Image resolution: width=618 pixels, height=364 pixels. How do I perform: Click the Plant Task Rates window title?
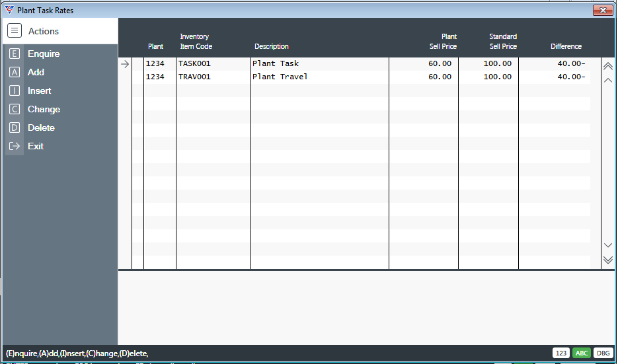tap(46, 11)
